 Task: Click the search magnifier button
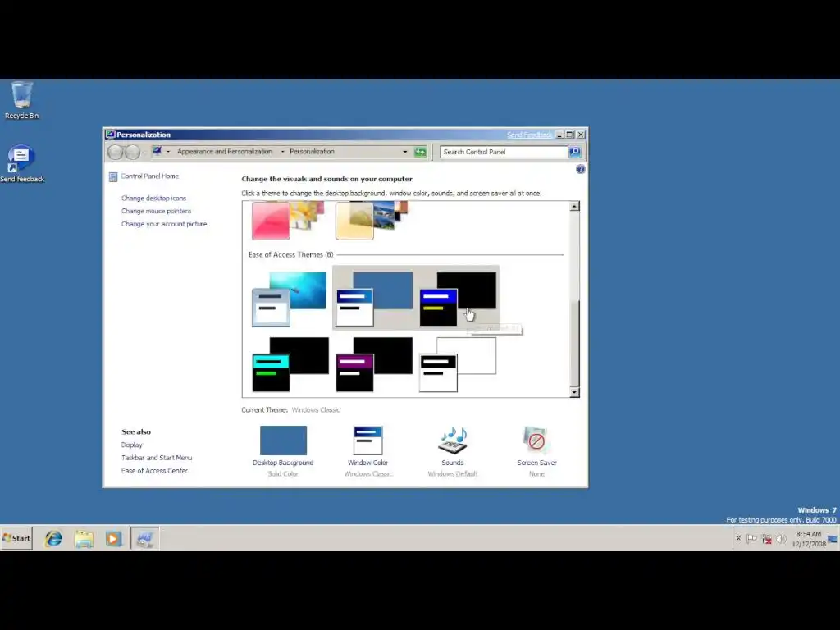coord(575,152)
